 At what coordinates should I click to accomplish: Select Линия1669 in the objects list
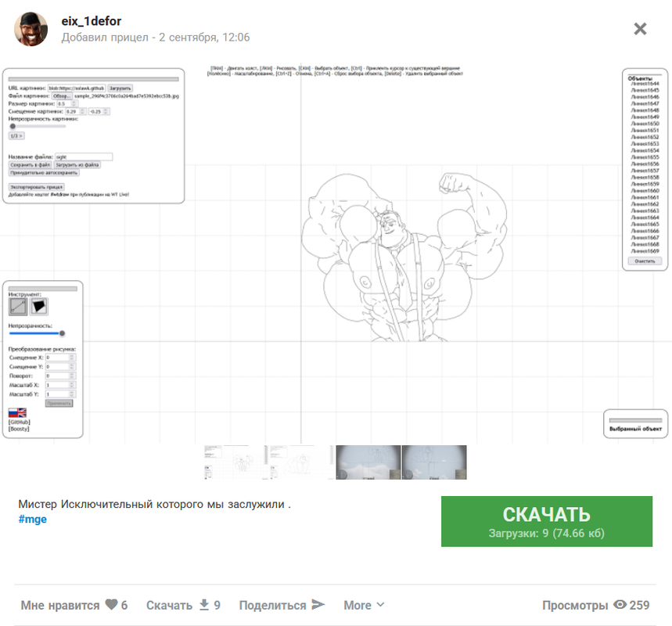(x=645, y=251)
